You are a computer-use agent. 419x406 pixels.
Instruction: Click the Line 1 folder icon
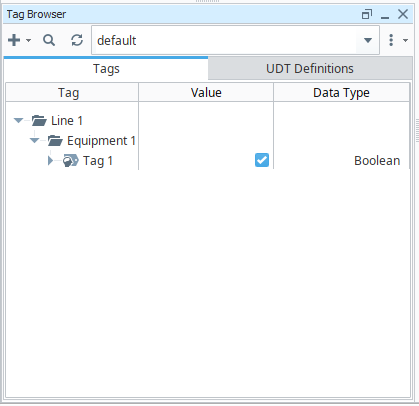(39, 120)
